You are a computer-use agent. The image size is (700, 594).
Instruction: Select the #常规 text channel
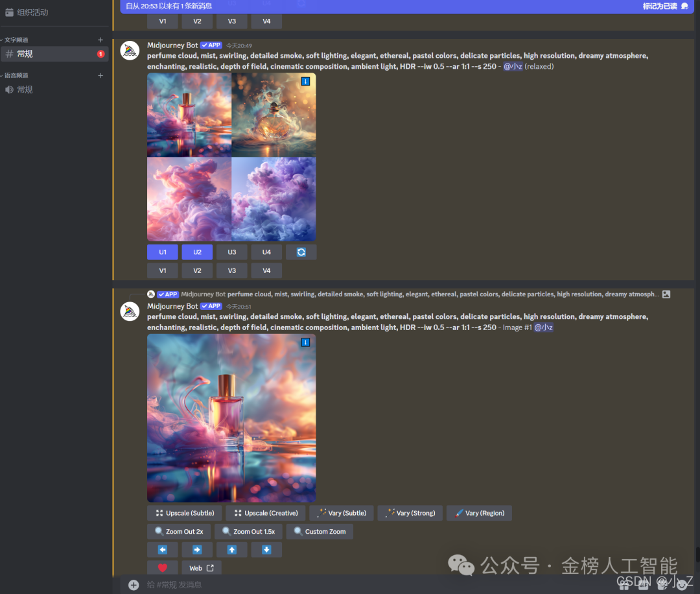coord(54,54)
